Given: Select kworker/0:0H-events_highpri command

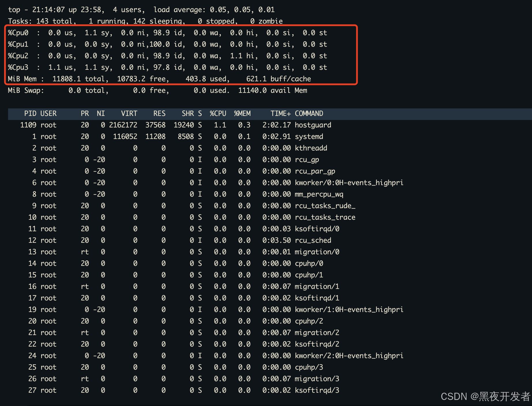Looking at the screenshot, I should tap(349, 183).
